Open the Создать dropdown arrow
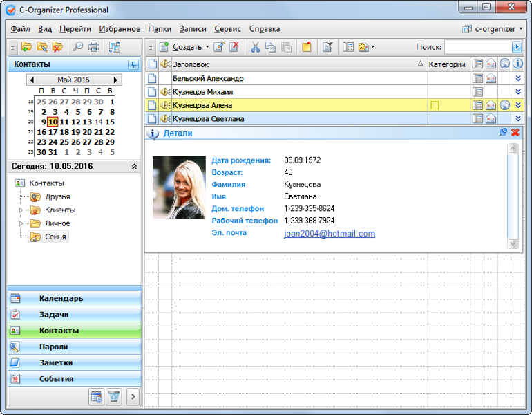The image size is (532, 415). point(207,47)
